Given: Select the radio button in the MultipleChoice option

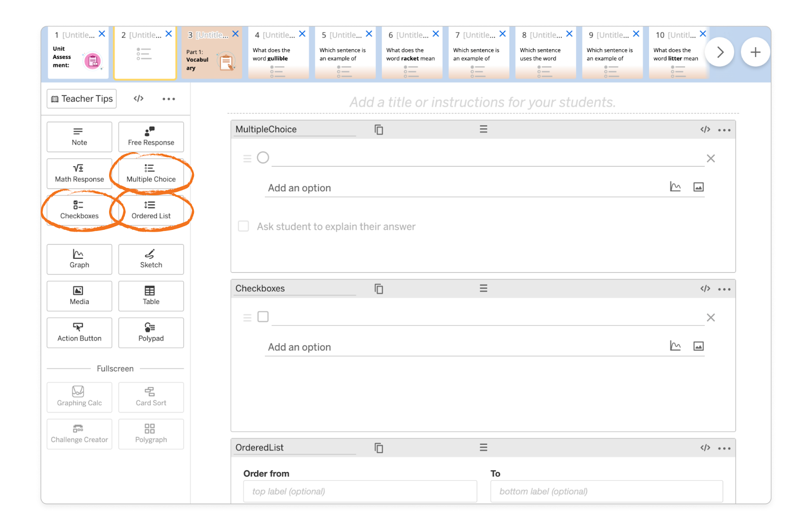Looking at the screenshot, I should tap(262, 157).
